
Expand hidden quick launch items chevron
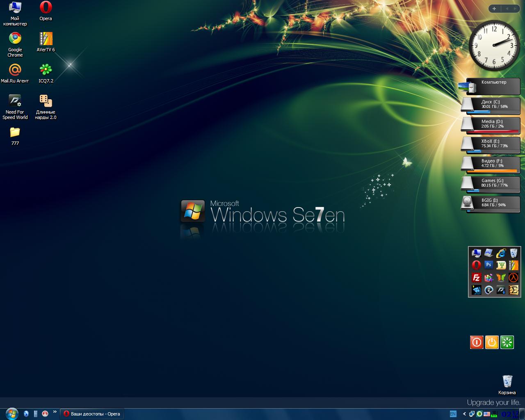(x=55, y=412)
